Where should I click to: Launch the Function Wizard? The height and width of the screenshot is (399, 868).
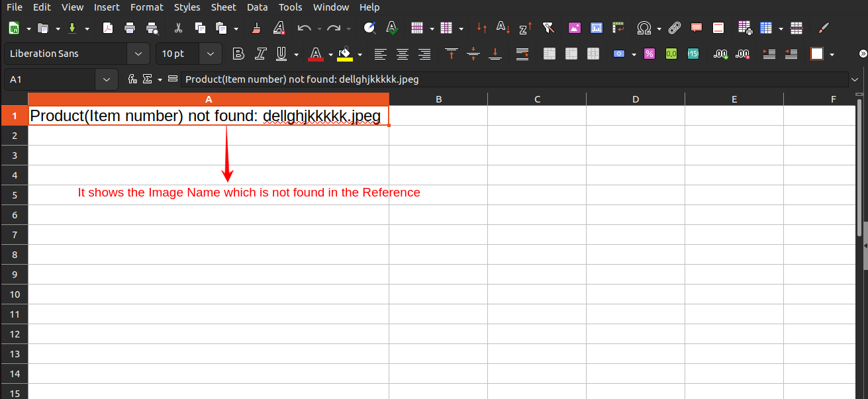pos(132,79)
